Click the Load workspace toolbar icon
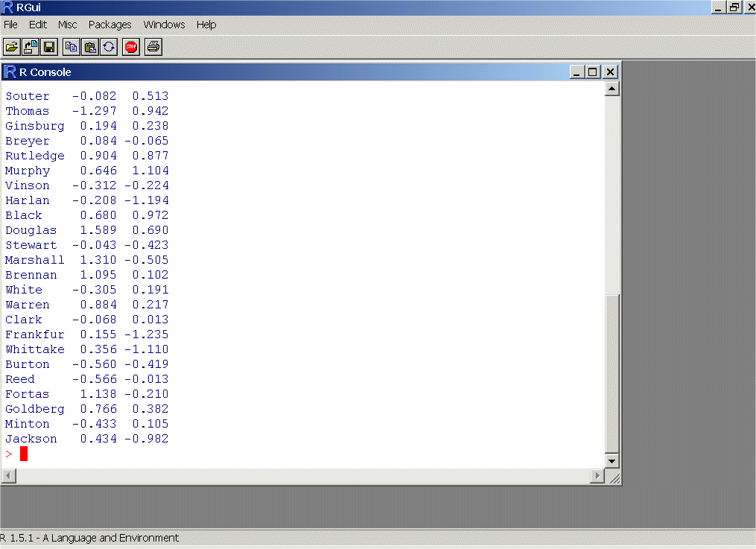The height and width of the screenshot is (549, 756). (x=31, y=47)
